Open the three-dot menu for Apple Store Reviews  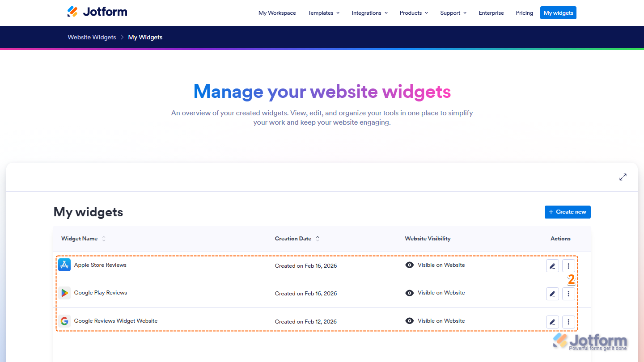(568, 265)
